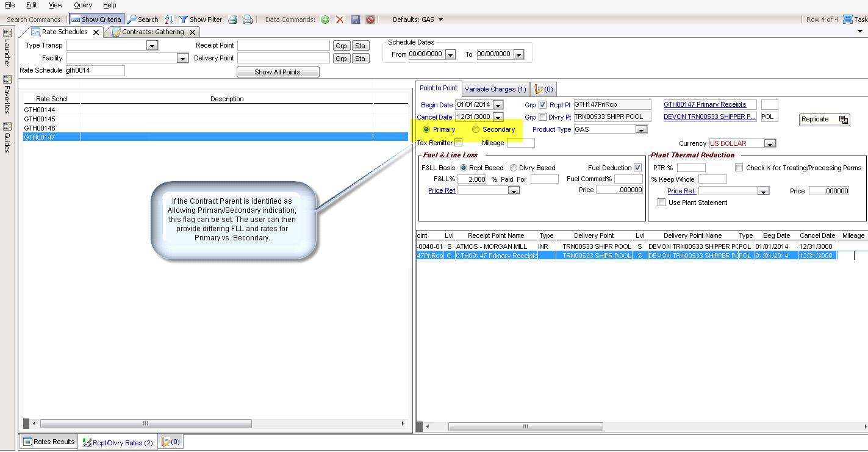The width and height of the screenshot is (868, 452).
Task: Switch to the Variable Charges (1) tab
Action: 495,89
